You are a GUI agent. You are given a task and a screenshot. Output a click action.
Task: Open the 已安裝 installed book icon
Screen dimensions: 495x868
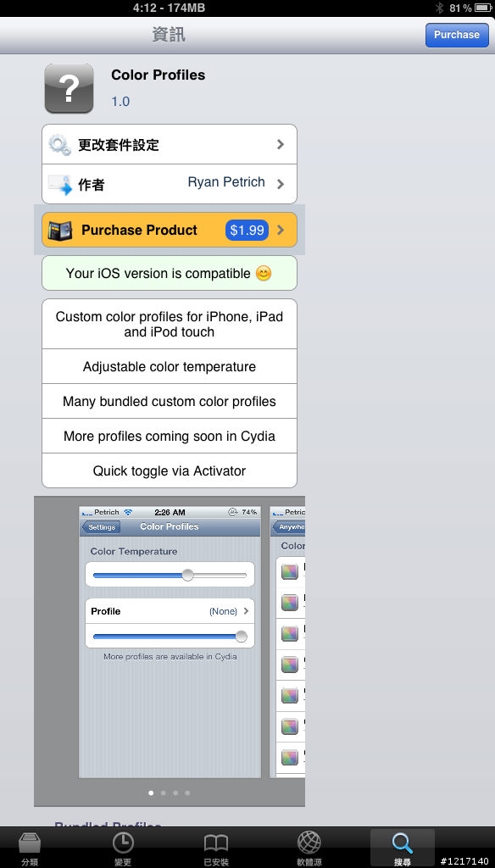[216, 843]
